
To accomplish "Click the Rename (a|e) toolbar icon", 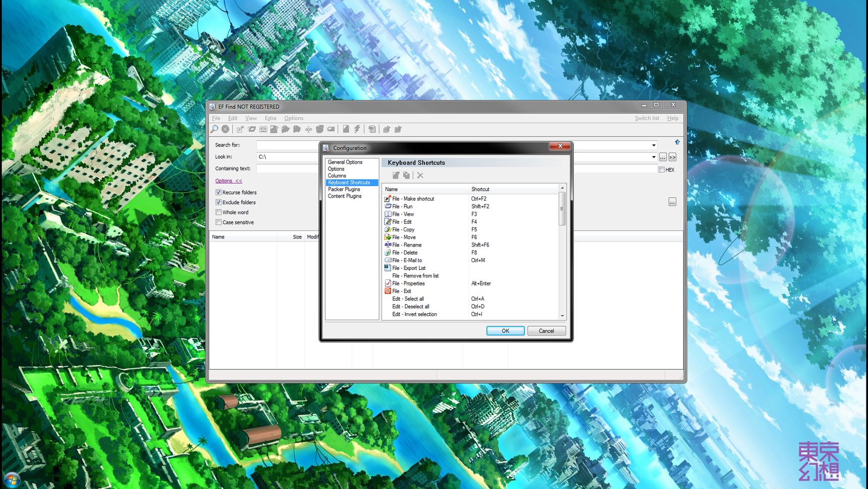I will click(x=308, y=129).
